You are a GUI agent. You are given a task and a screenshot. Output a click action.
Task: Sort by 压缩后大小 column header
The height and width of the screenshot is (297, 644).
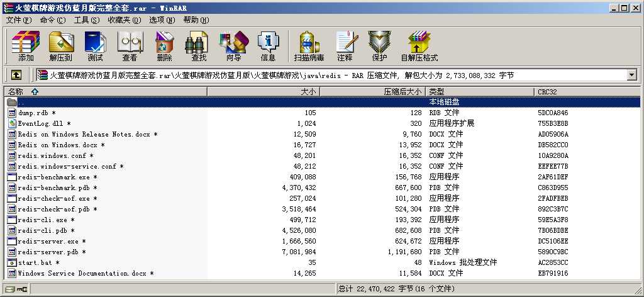click(372, 92)
